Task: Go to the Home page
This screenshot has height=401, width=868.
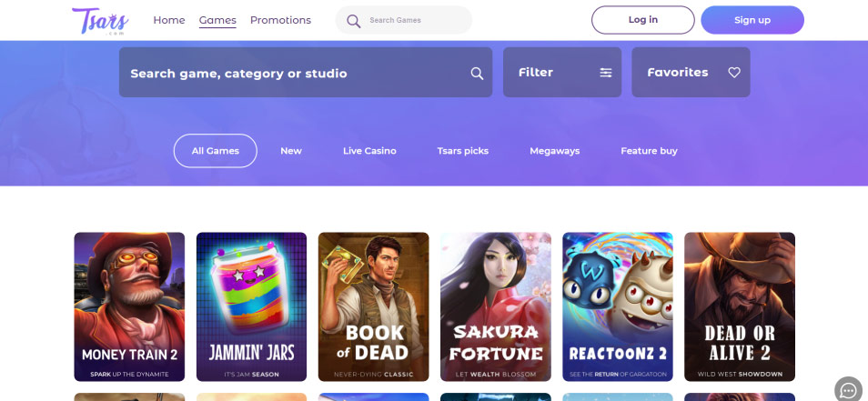Action: click(169, 20)
